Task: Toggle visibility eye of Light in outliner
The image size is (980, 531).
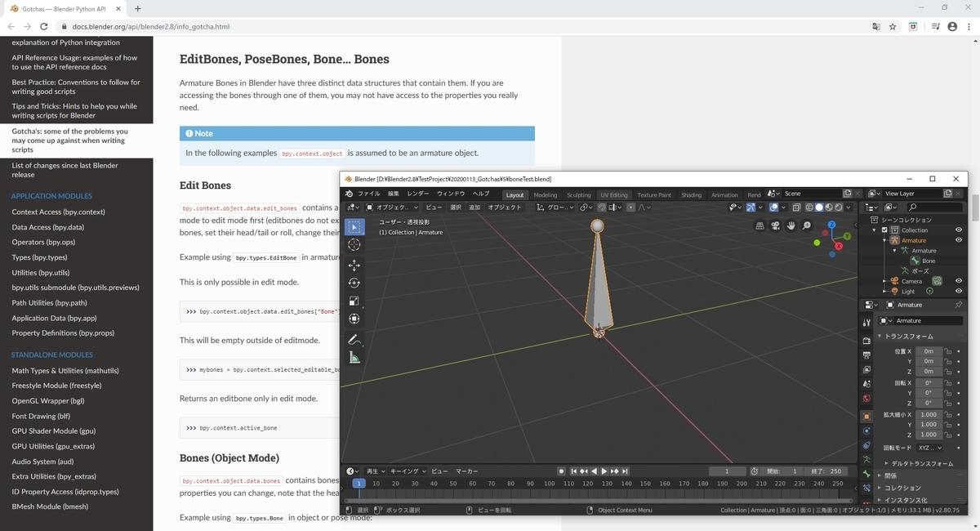Action: click(x=958, y=291)
